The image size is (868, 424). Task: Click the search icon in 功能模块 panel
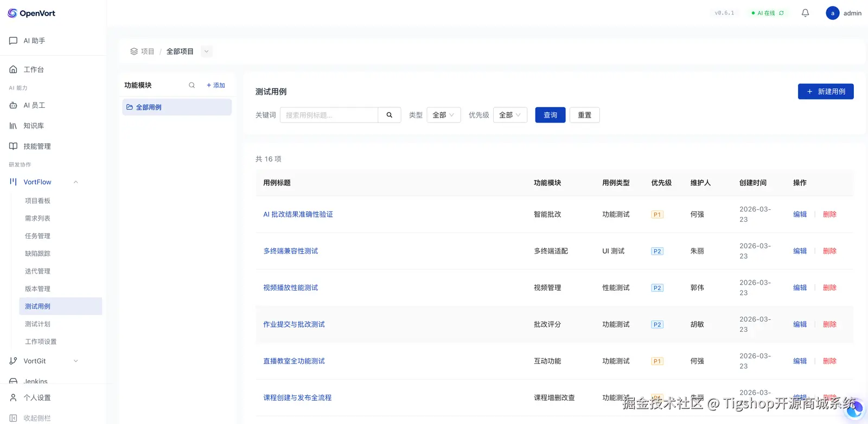click(x=192, y=85)
